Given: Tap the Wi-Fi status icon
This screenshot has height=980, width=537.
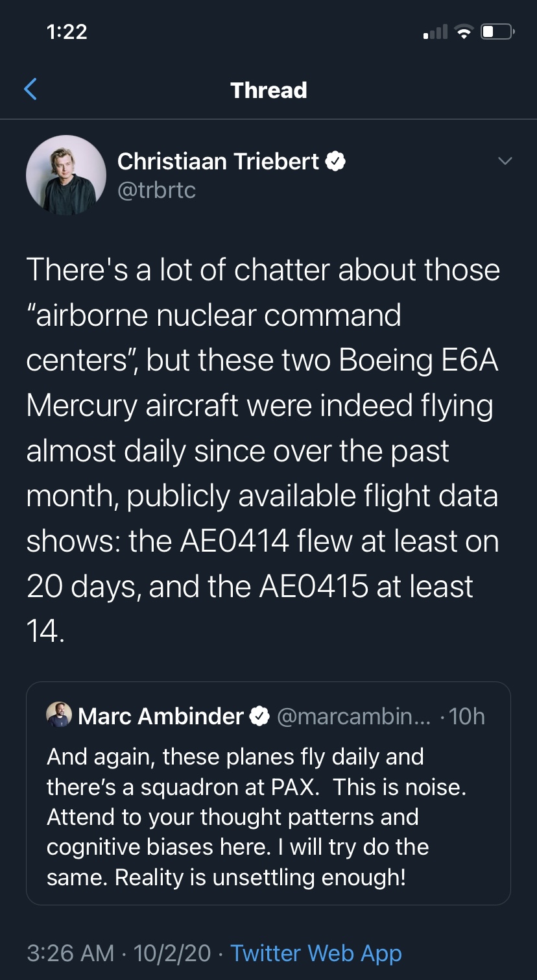Looking at the screenshot, I should (463, 32).
